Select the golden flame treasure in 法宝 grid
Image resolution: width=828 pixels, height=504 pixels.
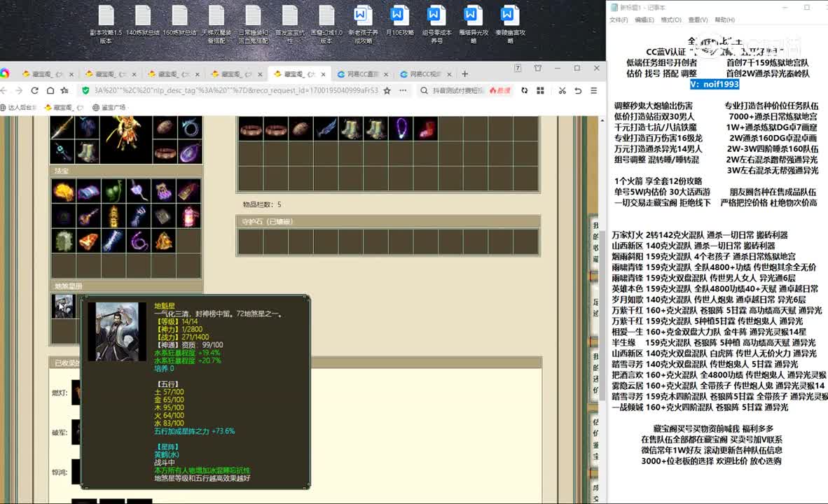click(63, 191)
